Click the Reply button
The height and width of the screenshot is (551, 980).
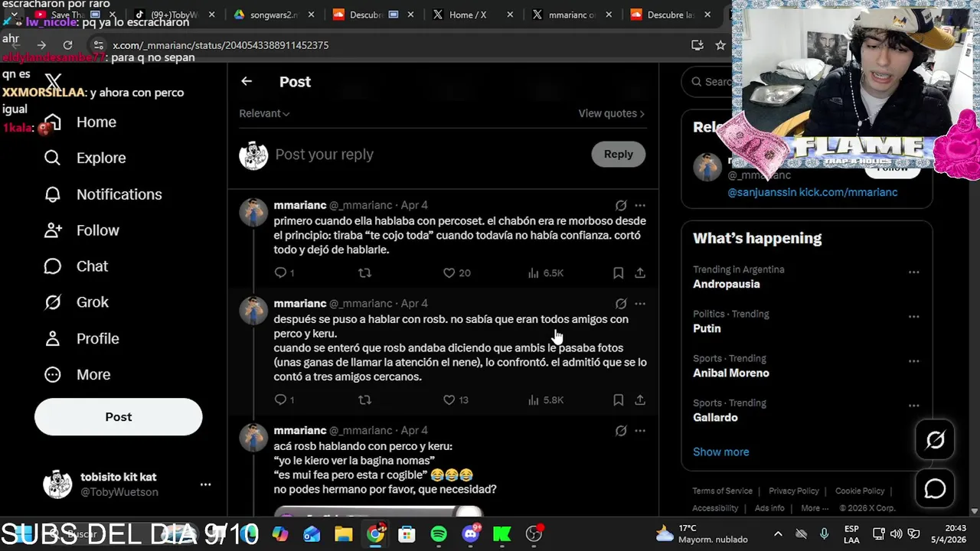click(618, 154)
